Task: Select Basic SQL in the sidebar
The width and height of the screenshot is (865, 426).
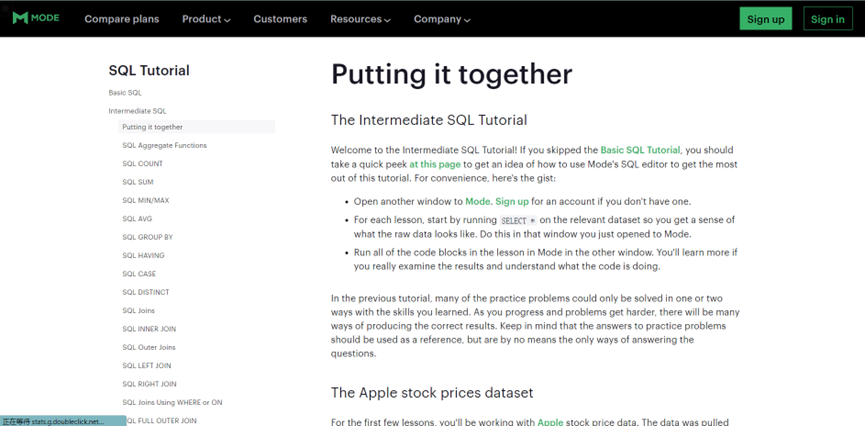Action: (x=125, y=93)
